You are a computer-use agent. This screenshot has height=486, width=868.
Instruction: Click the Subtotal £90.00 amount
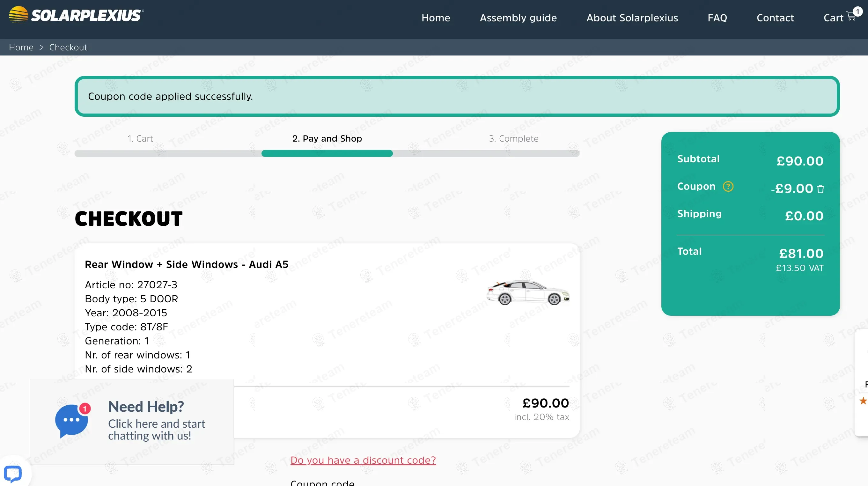point(799,161)
